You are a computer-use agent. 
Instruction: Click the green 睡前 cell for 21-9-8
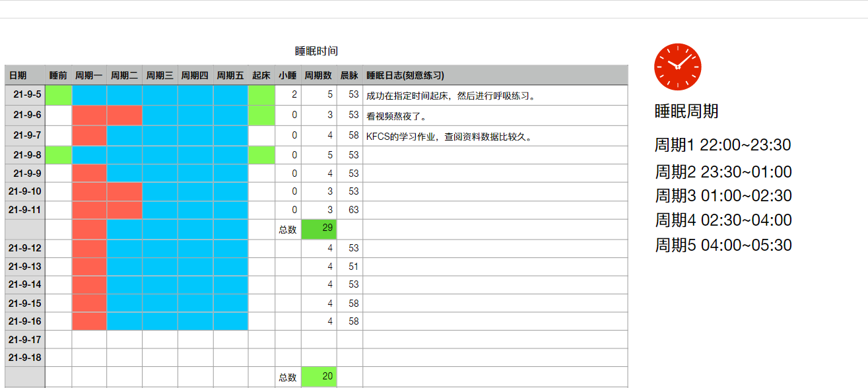58,155
